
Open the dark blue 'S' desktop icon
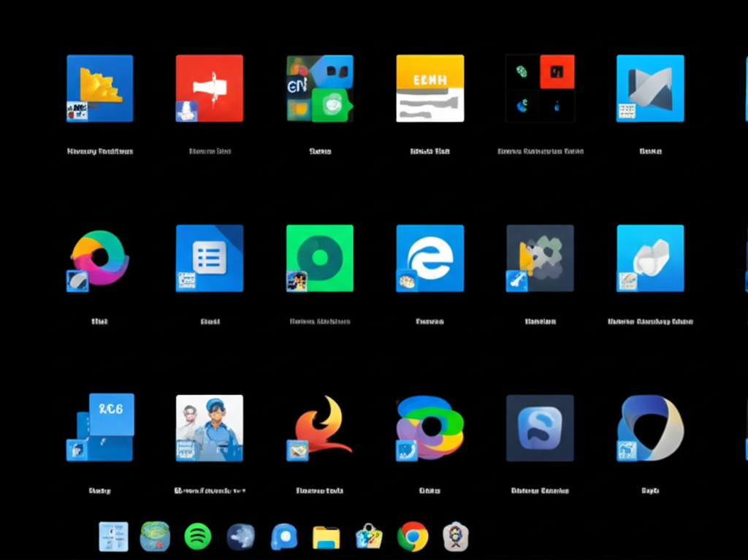[540, 427]
